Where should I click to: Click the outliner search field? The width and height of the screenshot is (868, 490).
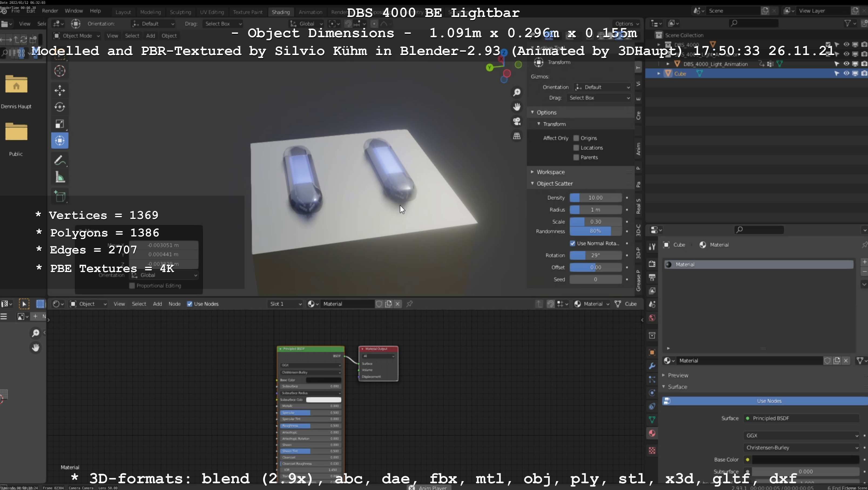click(x=754, y=23)
